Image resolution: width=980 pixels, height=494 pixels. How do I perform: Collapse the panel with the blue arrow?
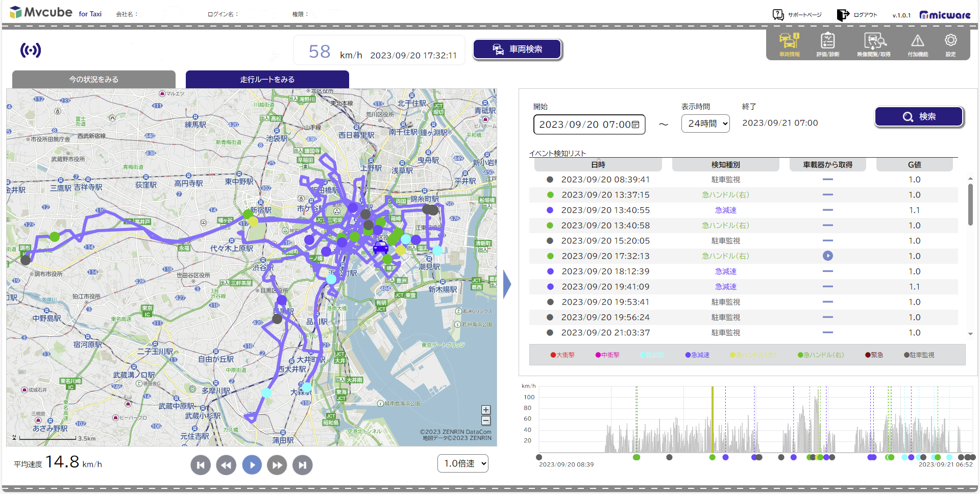coord(507,284)
